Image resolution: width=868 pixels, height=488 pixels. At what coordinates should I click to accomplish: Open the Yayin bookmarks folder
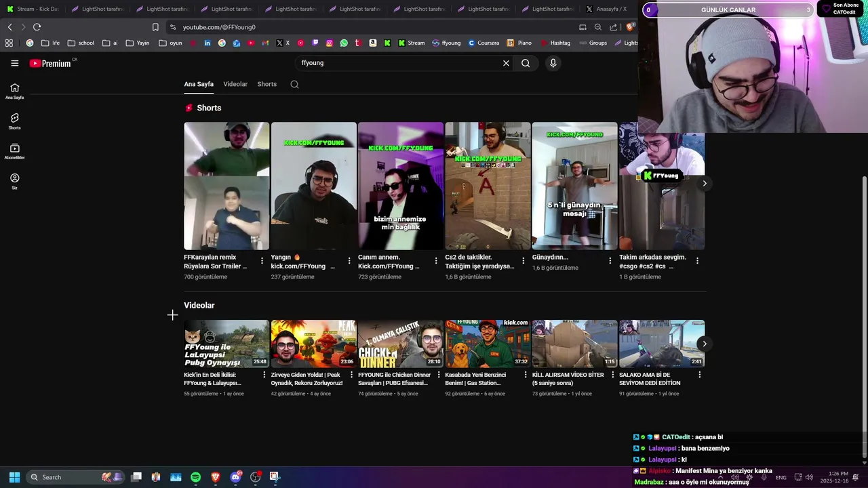click(137, 43)
